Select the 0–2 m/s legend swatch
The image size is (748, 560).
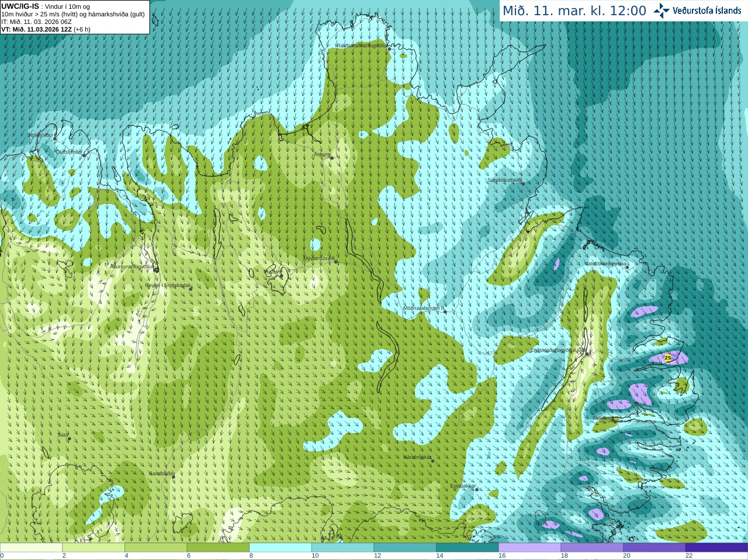click(x=31, y=548)
